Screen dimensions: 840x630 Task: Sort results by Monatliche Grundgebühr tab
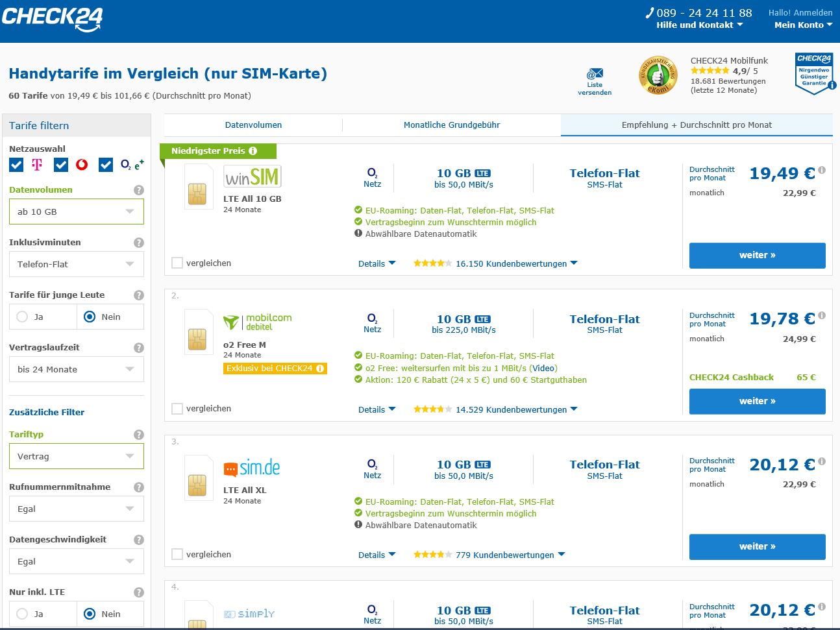coord(452,125)
